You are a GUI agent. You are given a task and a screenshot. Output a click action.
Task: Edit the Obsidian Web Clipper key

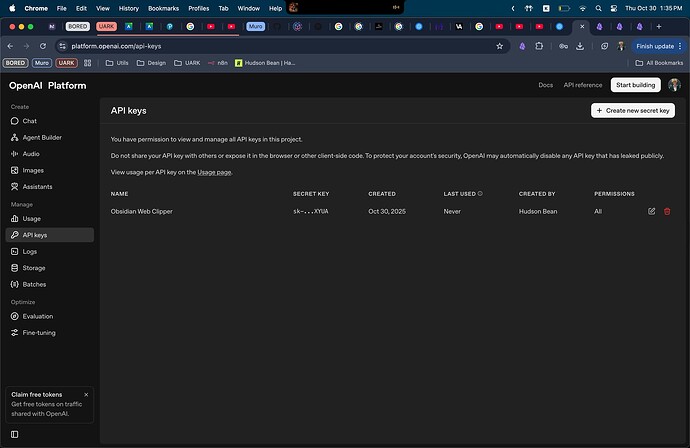[x=652, y=211]
